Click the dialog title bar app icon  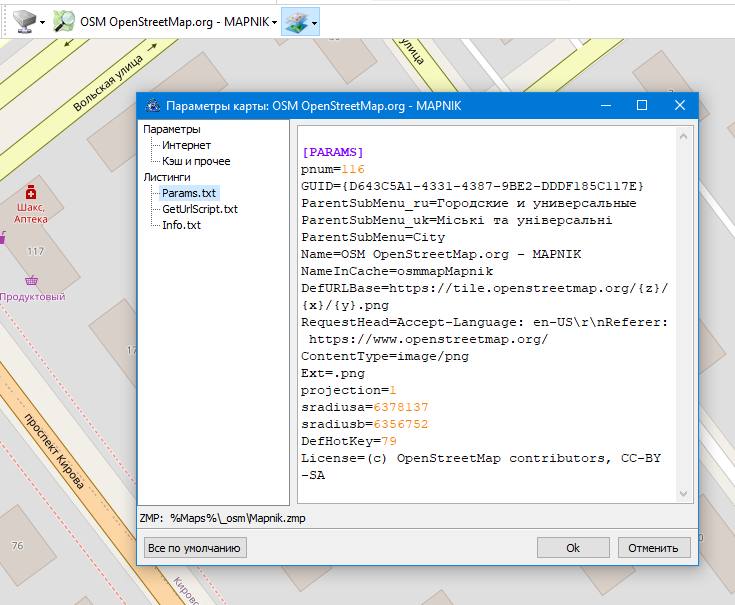pyautogui.click(x=152, y=105)
